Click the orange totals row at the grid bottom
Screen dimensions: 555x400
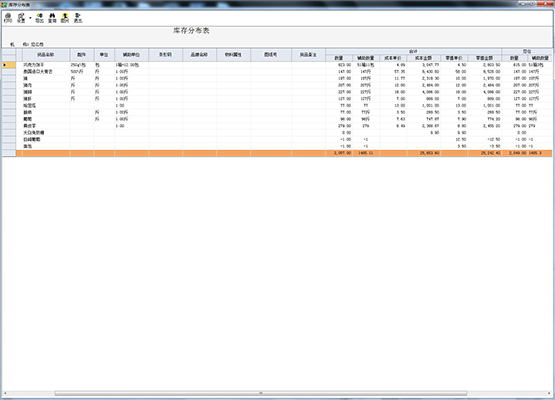coord(277,153)
